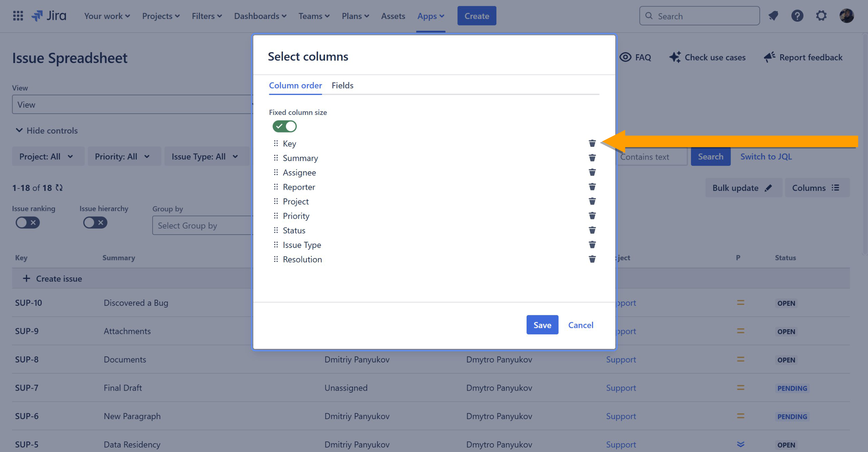Enable the Issue ranking toggle
This screenshot has width=868, height=452.
click(28, 223)
